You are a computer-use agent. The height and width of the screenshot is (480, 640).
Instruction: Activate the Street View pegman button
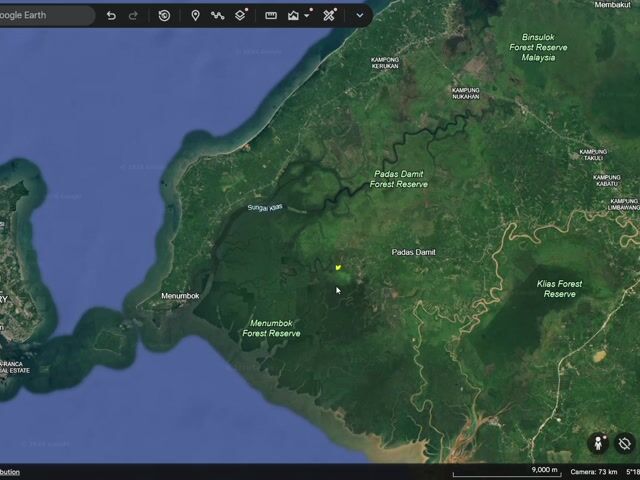coord(598,443)
